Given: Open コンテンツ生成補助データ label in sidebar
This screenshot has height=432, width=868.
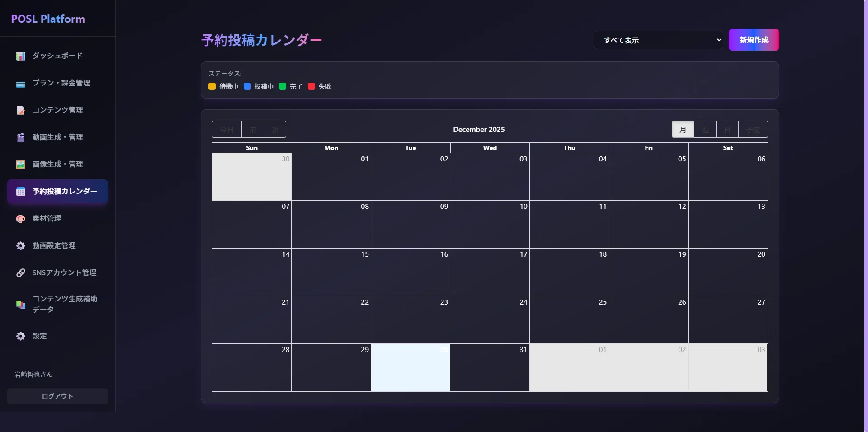Looking at the screenshot, I should coord(65,304).
